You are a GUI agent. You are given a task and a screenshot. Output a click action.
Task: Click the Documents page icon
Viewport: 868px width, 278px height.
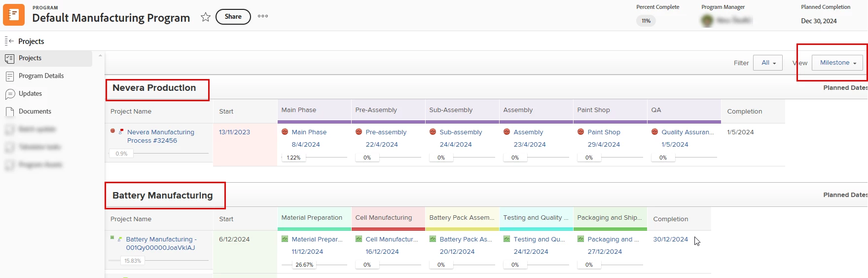pyautogui.click(x=9, y=112)
